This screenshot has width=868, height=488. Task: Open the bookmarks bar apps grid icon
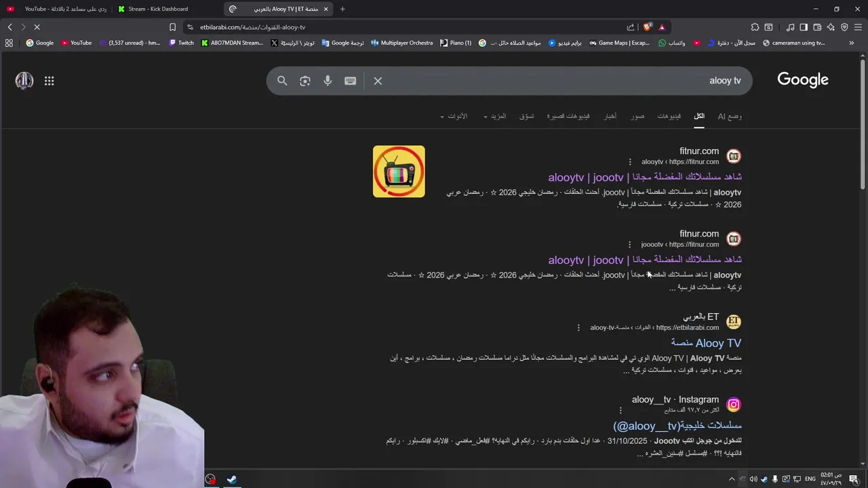9,43
